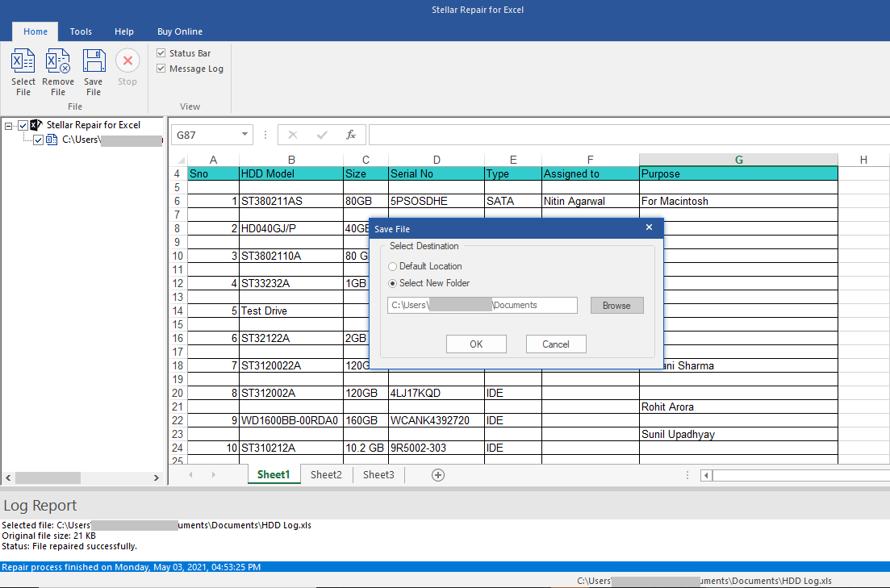Click the Select File icon
This screenshot has height=588, width=890.
pyautogui.click(x=23, y=60)
